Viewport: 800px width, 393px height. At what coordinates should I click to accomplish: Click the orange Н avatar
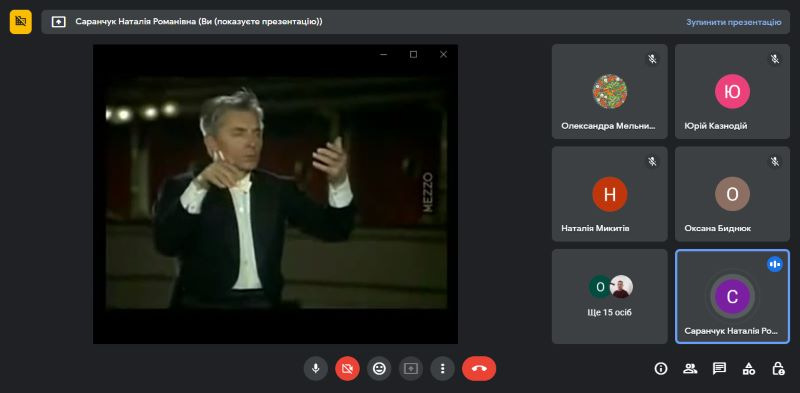(x=610, y=194)
